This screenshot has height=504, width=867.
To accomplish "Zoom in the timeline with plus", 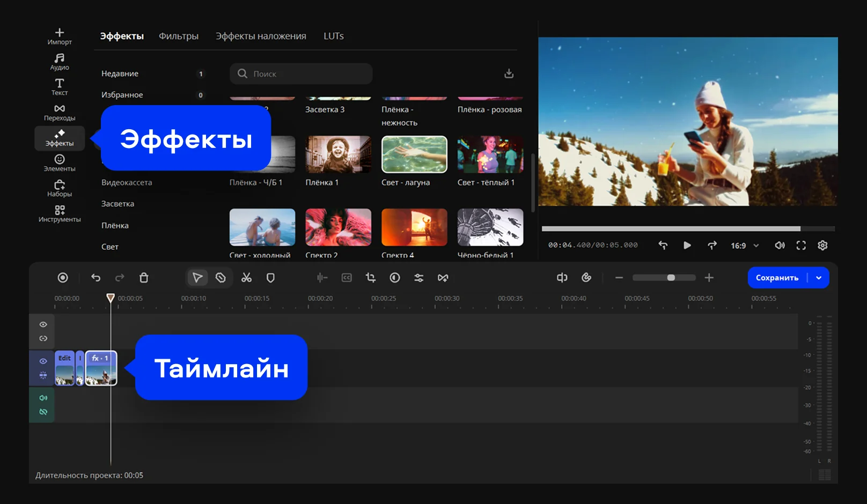I will coord(709,278).
